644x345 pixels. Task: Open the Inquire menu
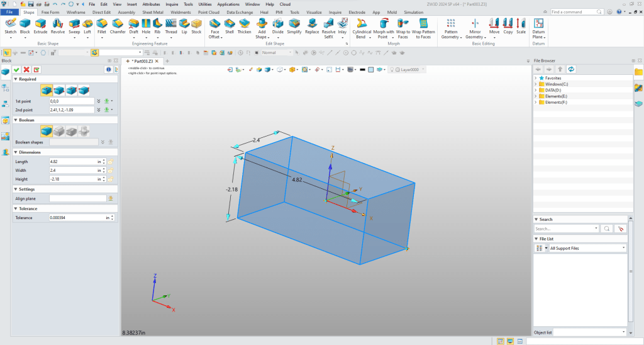tap(172, 4)
